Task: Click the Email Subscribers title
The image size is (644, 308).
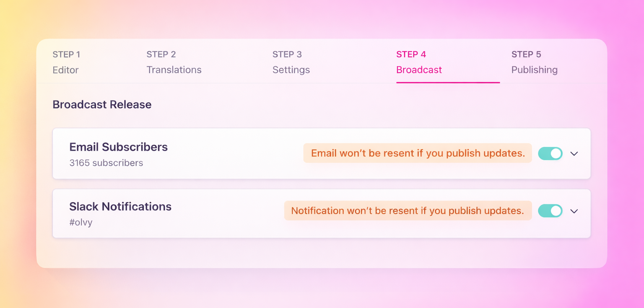Action: 118,147
